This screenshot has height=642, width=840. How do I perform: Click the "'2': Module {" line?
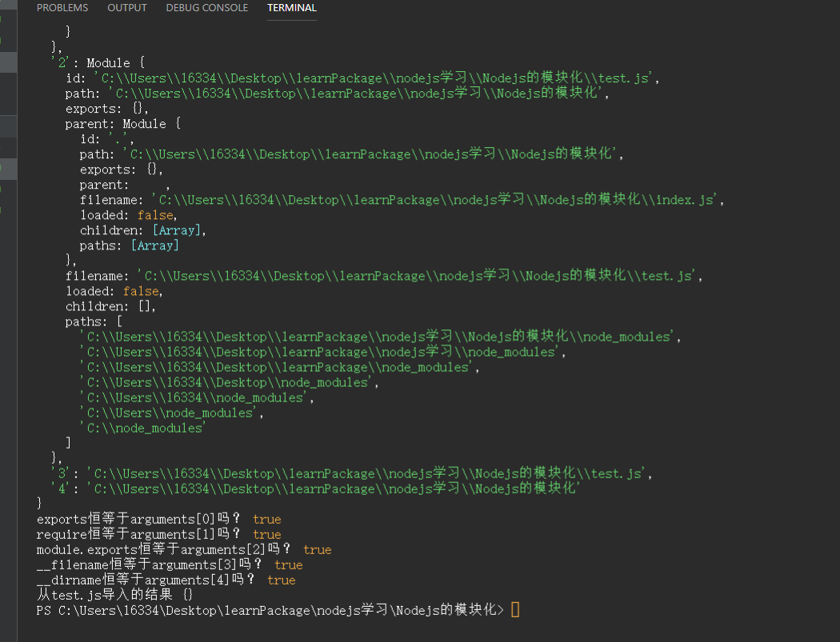click(x=98, y=62)
